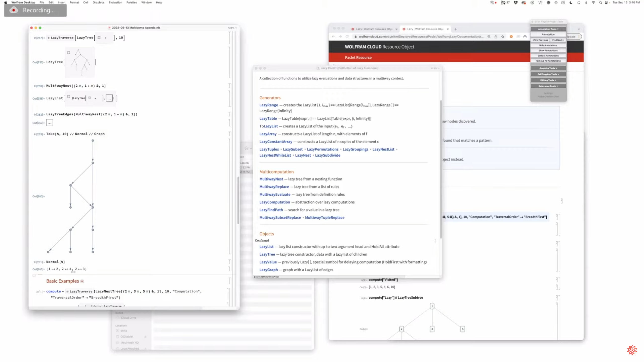The image size is (644, 362).
Task: Open a new browser tab with plus
Action: pyautogui.click(x=456, y=29)
